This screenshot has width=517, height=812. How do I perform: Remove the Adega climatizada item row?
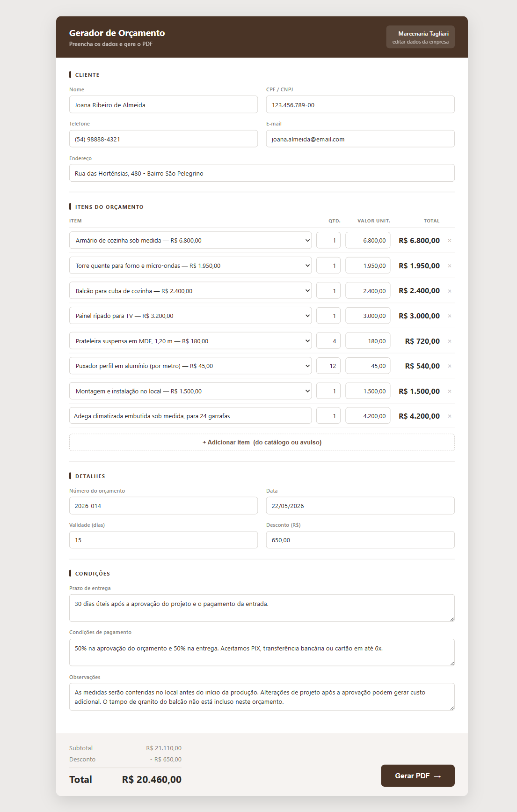click(450, 416)
